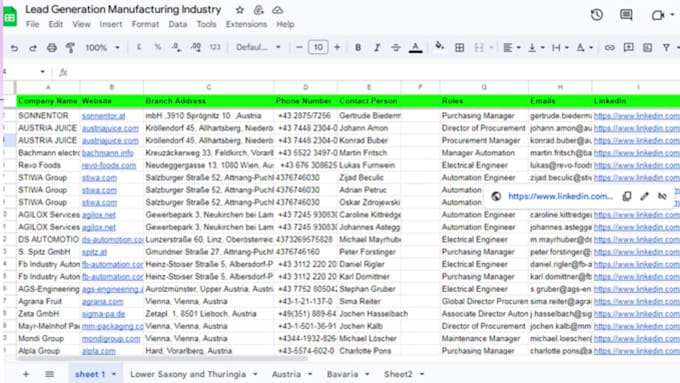Click the Insert link icon in toolbar
Screen dimensions: 680x383
click(x=609, y=48)
